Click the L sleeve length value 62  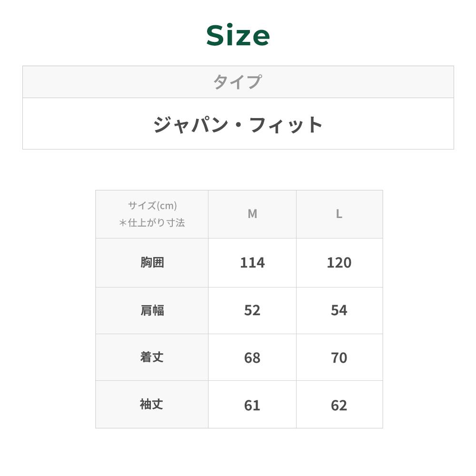339,406
